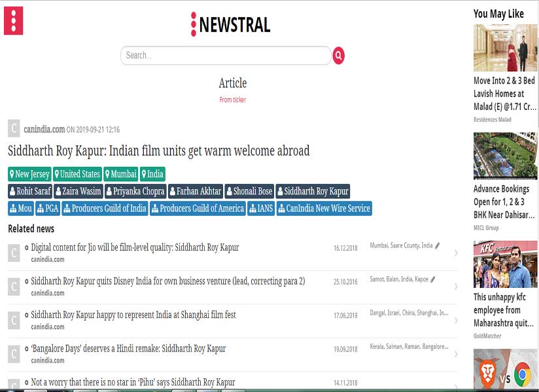Screen dimensions: 539x392
Task: Open 'This unhappy kfc employee' ad link
Action: click(504, 310)
